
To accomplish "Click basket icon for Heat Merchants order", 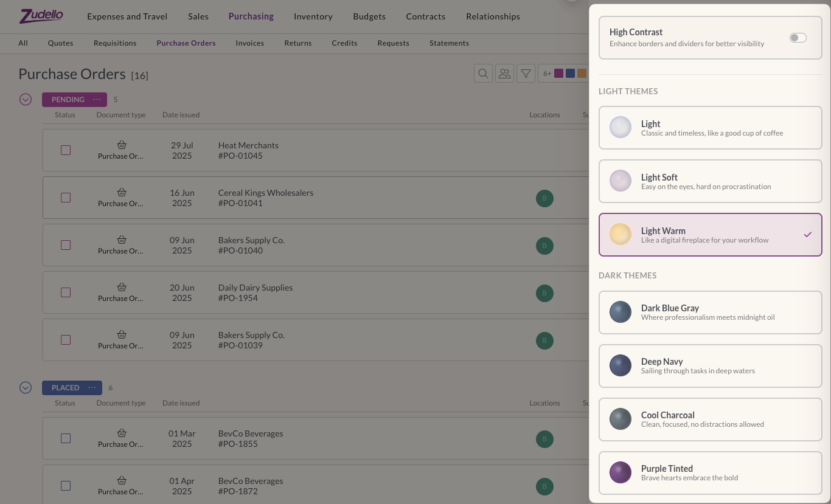I will pyautogui.click(x=122, y=145).
